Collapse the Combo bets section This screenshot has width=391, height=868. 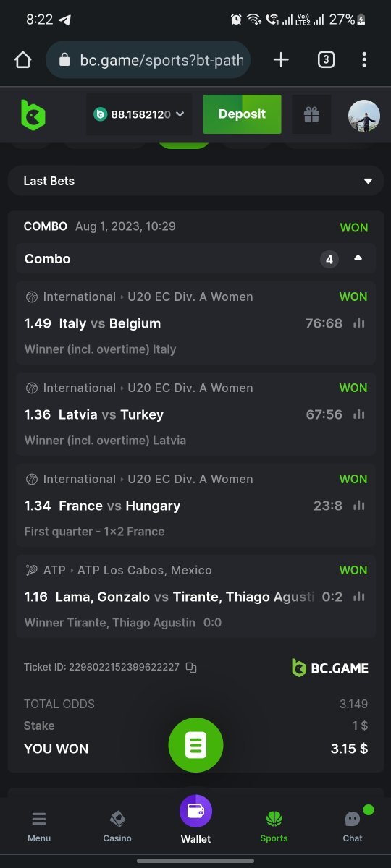coord(358,258)
